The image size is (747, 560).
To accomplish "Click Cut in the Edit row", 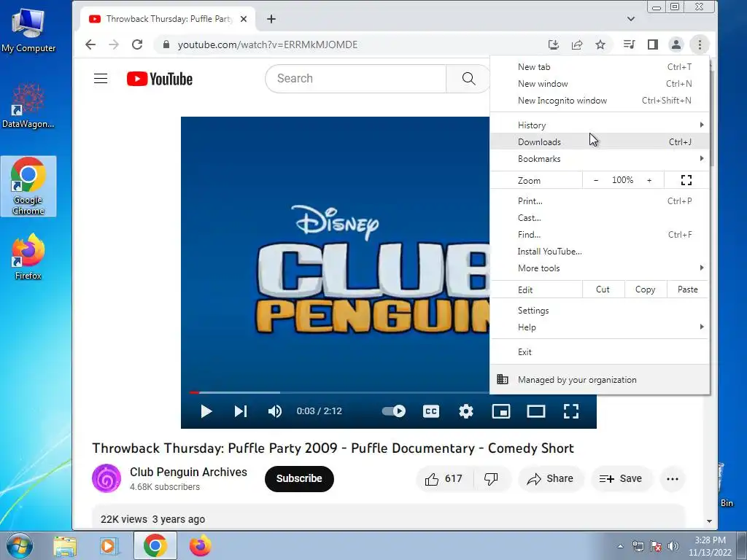I will (x=603, y=289).
